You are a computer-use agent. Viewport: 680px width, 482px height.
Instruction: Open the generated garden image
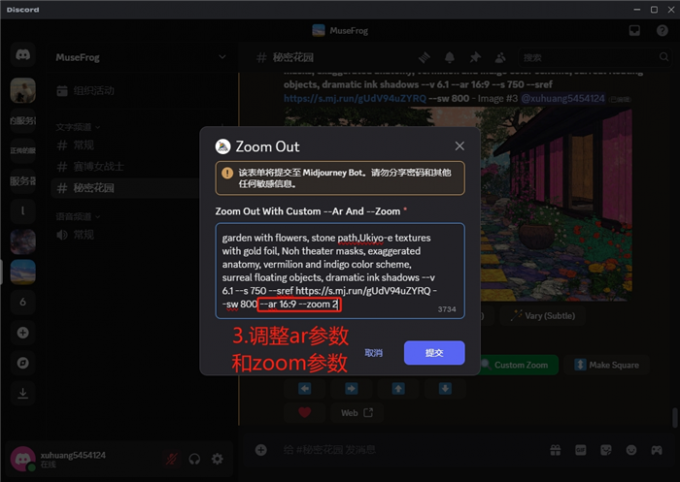pos(556,205)
